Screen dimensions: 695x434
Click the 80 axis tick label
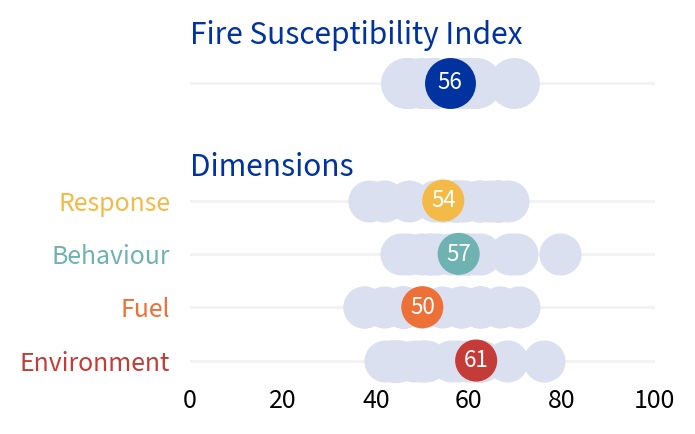(x=561, y=400)
